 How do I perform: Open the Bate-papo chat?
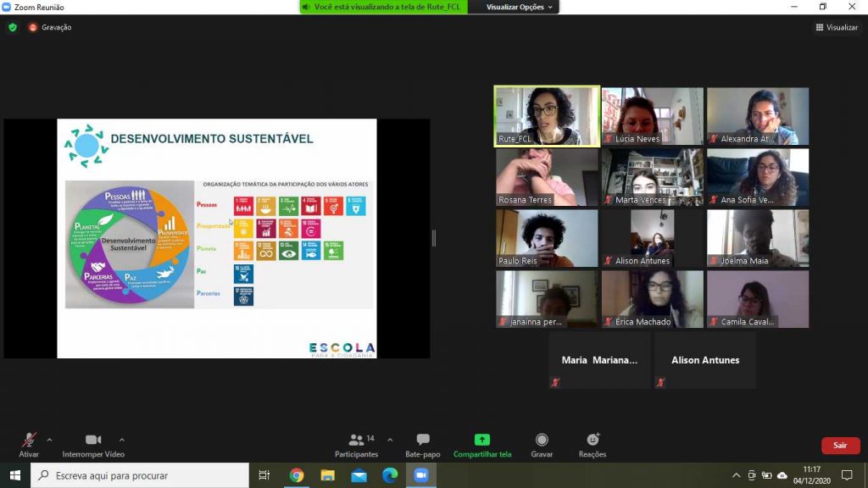point(422,445)
